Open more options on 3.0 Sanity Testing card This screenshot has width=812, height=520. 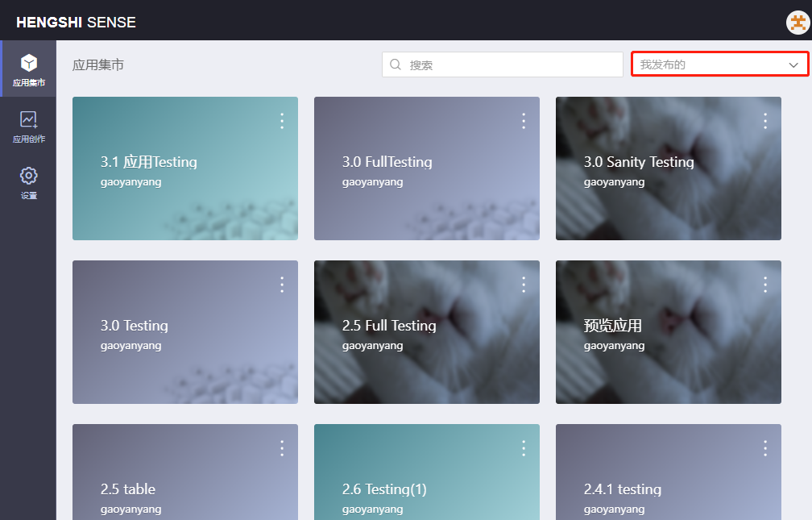tap(765, 121)
